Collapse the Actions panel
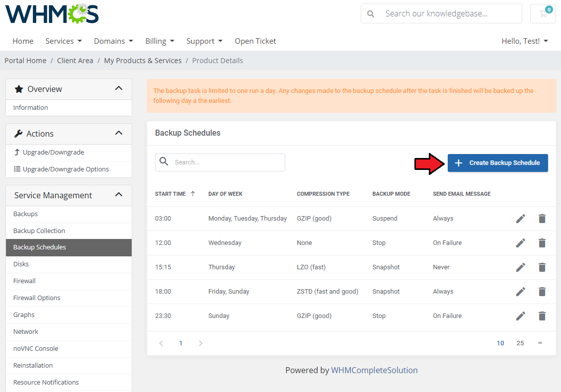Viewport: 561px width, 392px height. coord(119,133)
